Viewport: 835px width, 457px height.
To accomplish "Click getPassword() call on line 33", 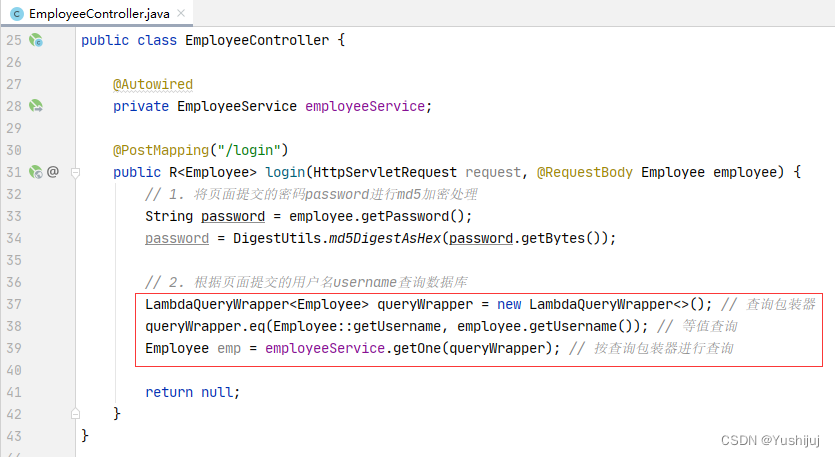I will pyautogui.click(x=413, y=216).
